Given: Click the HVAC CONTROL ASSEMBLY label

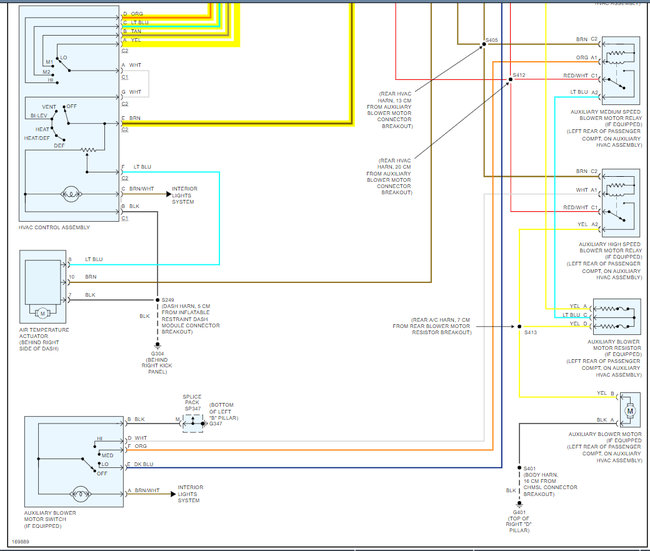Looking at the screenshot, I should pyautogui.click(x=54, y=227).
